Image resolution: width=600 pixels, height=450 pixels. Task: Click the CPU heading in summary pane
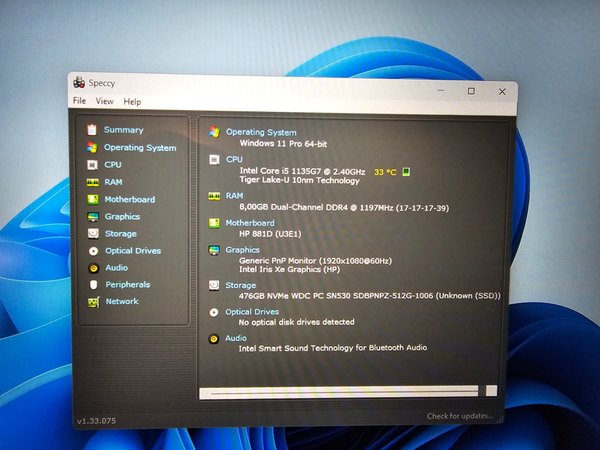pyautogui.click(x=234, y=159)
